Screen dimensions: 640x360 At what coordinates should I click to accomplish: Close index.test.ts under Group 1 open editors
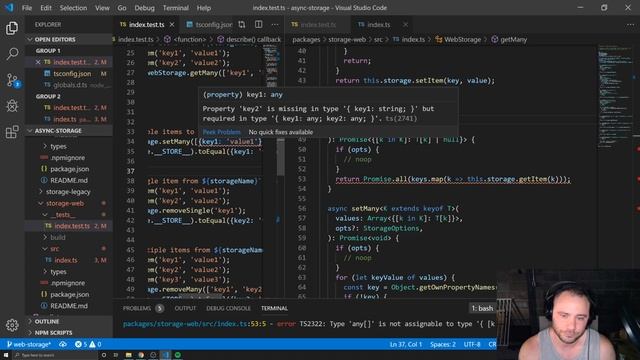(x=38, y=62)
